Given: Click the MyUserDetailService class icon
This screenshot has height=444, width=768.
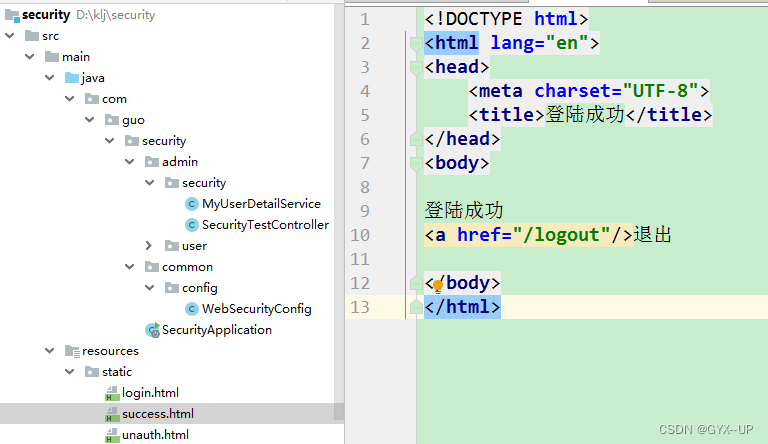Looking at the screenshot, I should point(192,204).
